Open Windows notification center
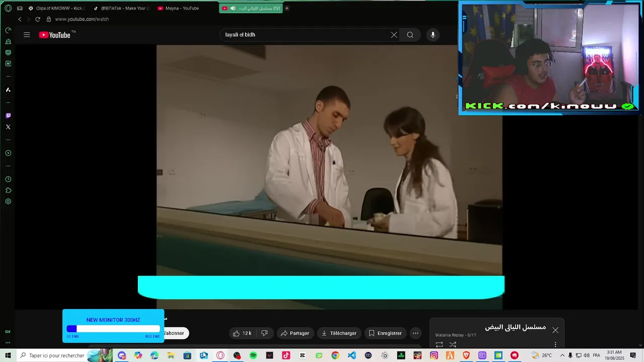Screen dimensions: 644x362 tap(633, 355)
